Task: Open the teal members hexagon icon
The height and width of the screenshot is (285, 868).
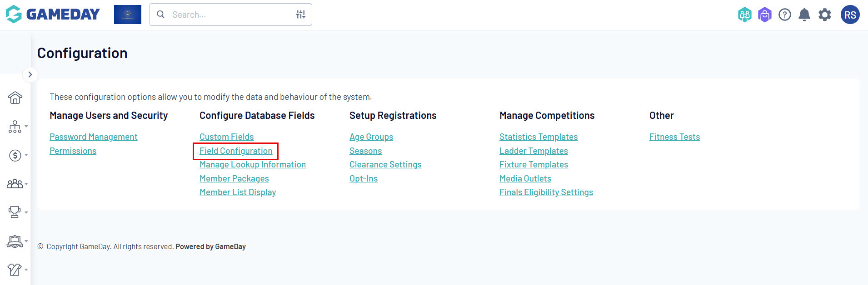Action: click(x=744, y=15)
